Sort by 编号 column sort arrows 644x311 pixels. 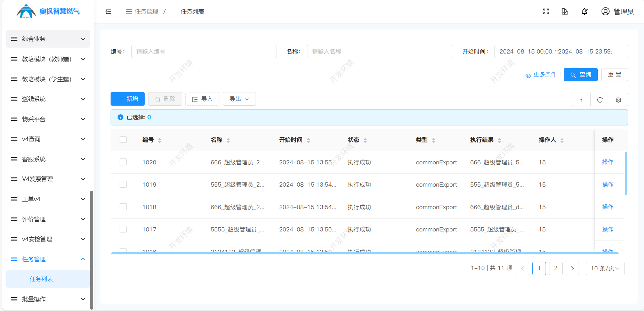pyautogui.click(x=160, y=140)
